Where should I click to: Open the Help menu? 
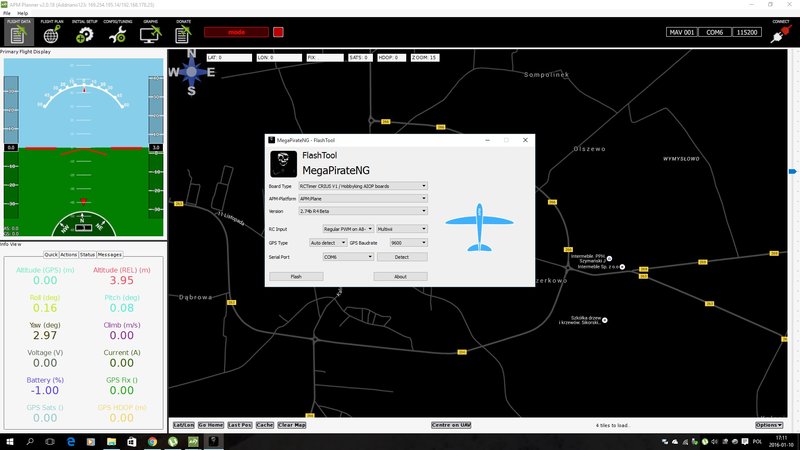[22, 13]
